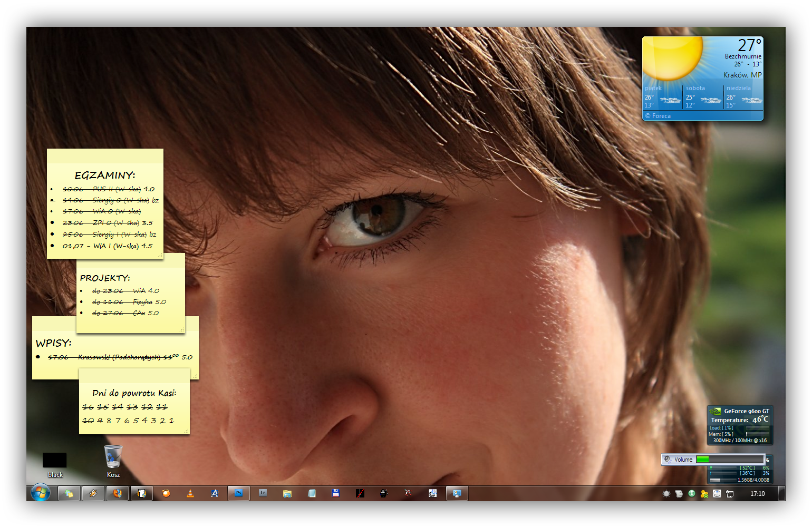812x527 pixels.
Task: Open the Kosz recycle bin
Action: pos(113,457)
